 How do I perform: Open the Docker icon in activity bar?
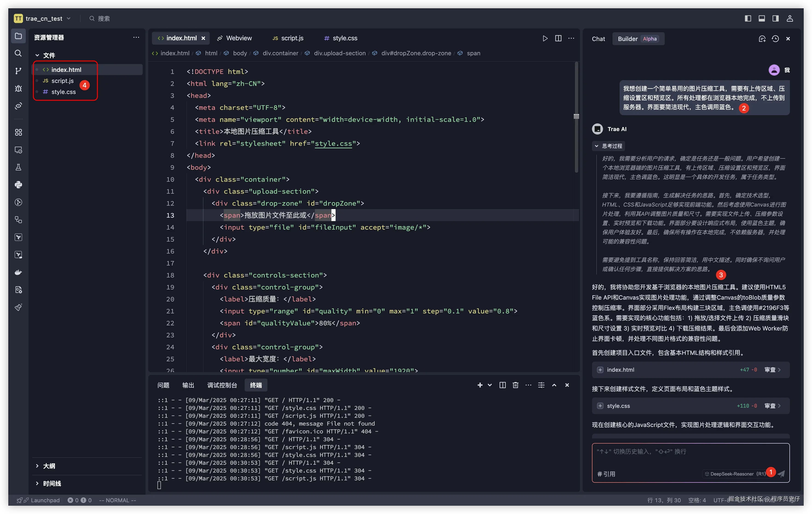(18, 272)
